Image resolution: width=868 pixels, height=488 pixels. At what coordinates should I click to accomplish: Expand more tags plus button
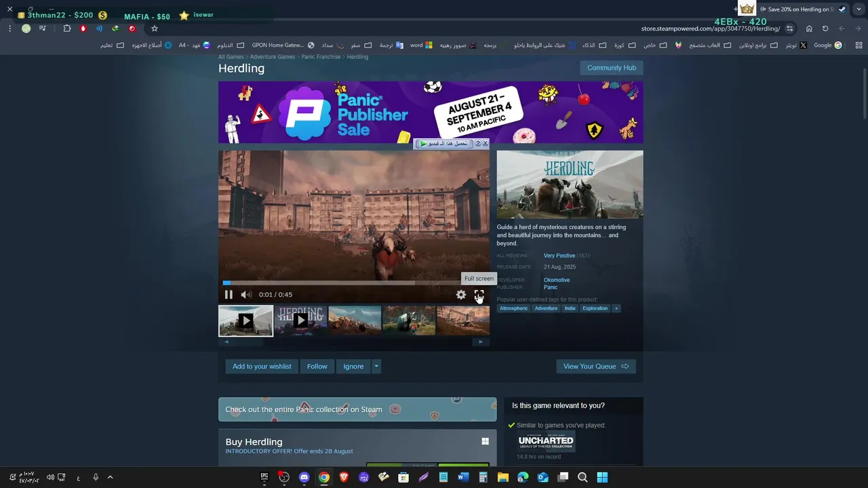(616, 308)
